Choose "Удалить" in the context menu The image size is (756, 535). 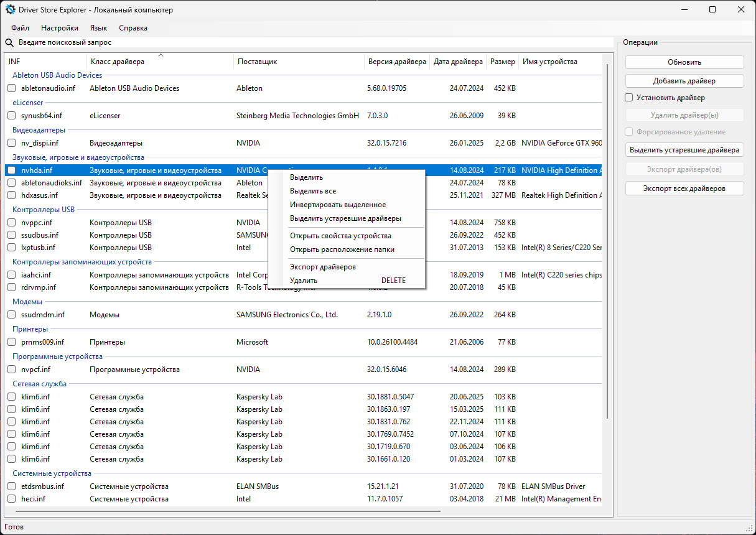346,281
